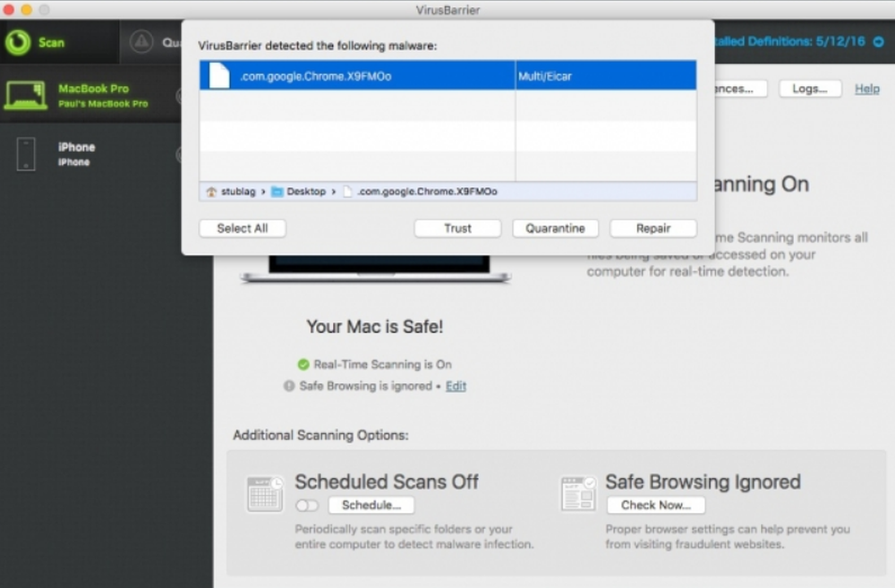Image resolution: width=895 pixels, height=588 pixels.
Task: Click the Safe Browsing webpage icon
Action: [578, 494]
